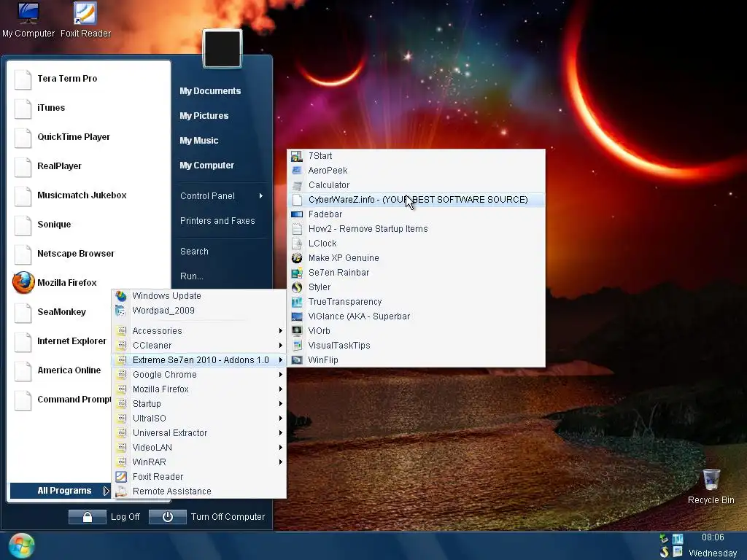Open Remote Assistance icon
The image size is (747, 560).
coord(121,491)
